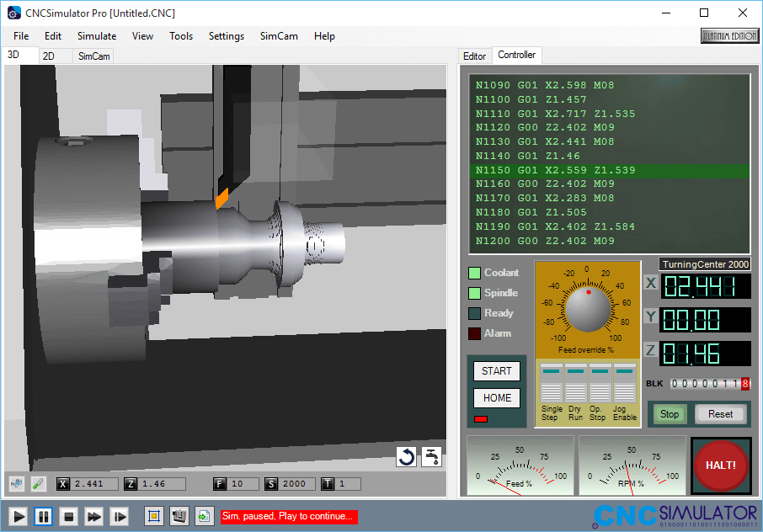This screenshot has width=763, height=532.
Task: Click the Pause simulation button
Action: click(x=43, y=517)
